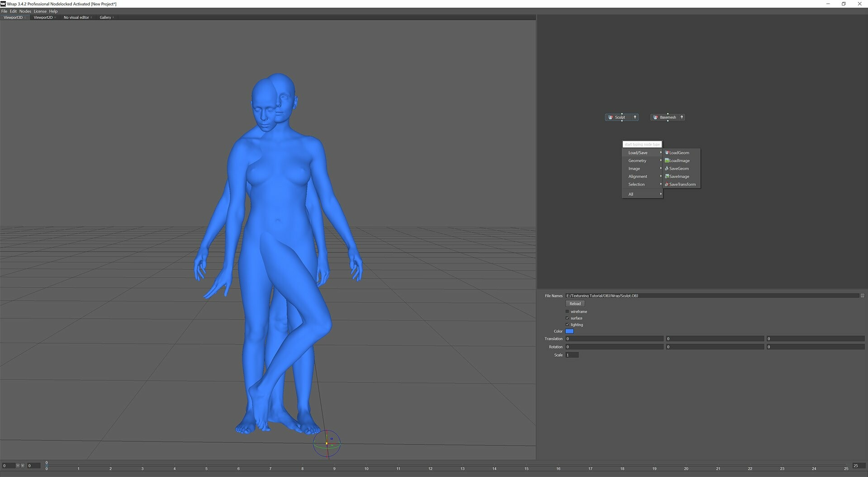The width and height of the screenshot is (868, 477).
Task: Uncheck the surface checkbox
Action: coord(567,318)
